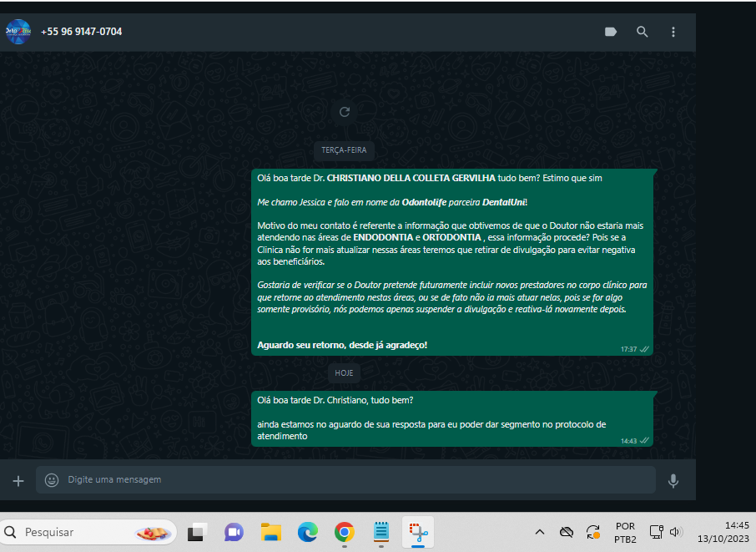Switch to Google Chrome in the taskbar

tap(345, 532)
